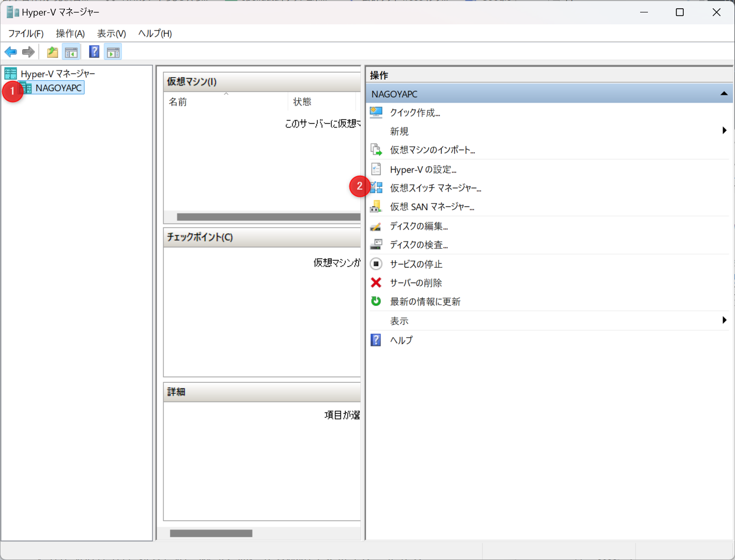The width and height of the screenshot is (735, 560).
Task: Collapse the NAGOYAPC actions section arrow
Action: pos(724,94)
